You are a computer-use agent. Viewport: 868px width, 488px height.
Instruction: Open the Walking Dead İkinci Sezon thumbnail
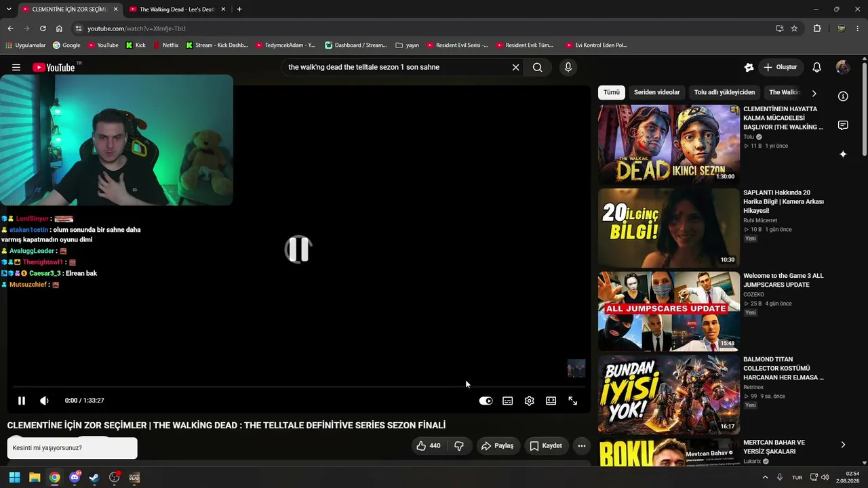[669, 144]
